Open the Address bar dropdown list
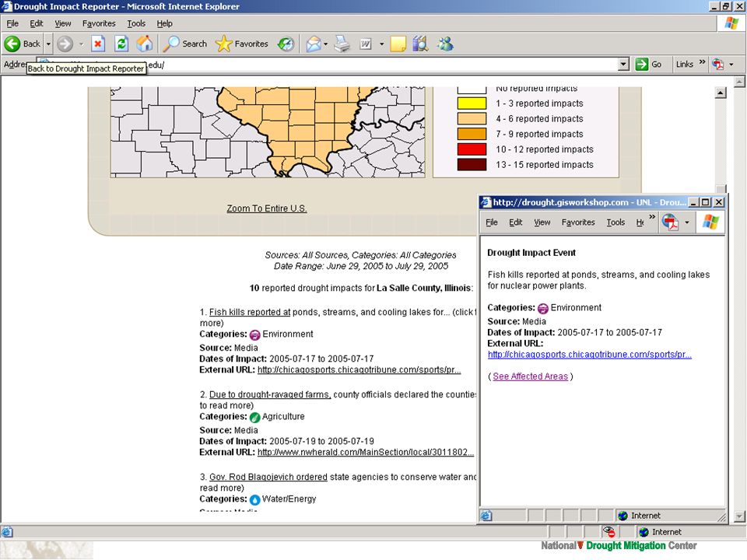Screen dimensions: 747x560 point(623,65)
